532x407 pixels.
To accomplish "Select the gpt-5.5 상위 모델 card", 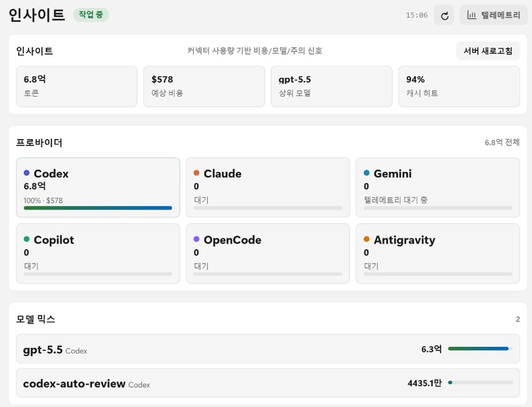I will tap(332, 87).
